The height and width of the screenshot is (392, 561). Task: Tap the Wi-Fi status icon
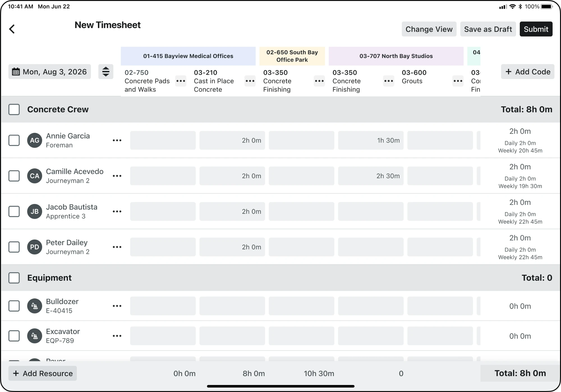pos(512,6)
